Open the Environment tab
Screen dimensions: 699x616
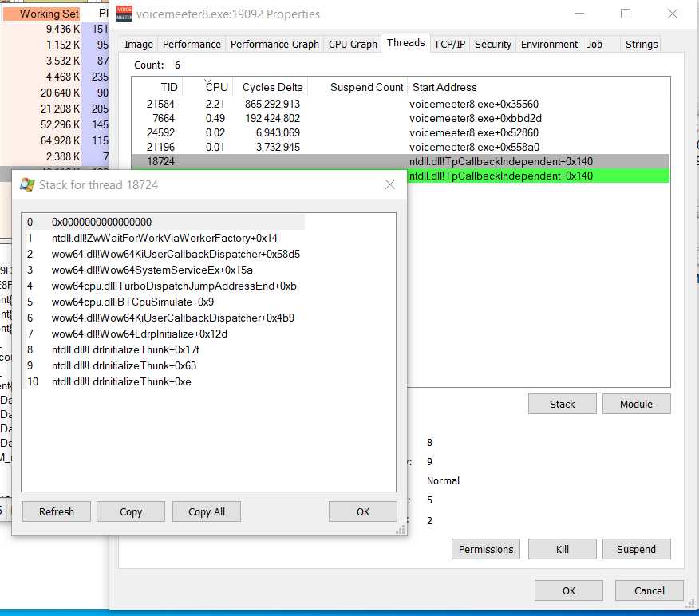tap(549, 44)
